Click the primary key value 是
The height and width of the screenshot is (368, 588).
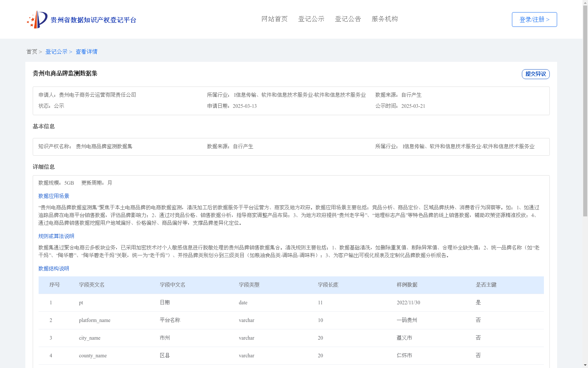pos(478,302)
